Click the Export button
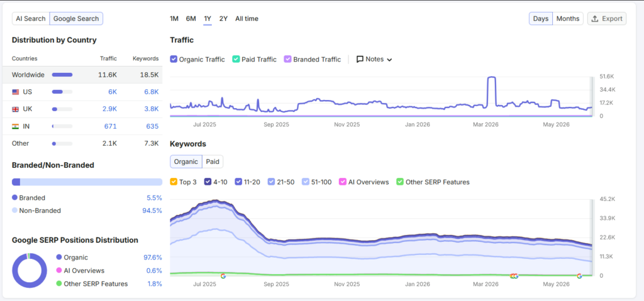 point(607,18)
